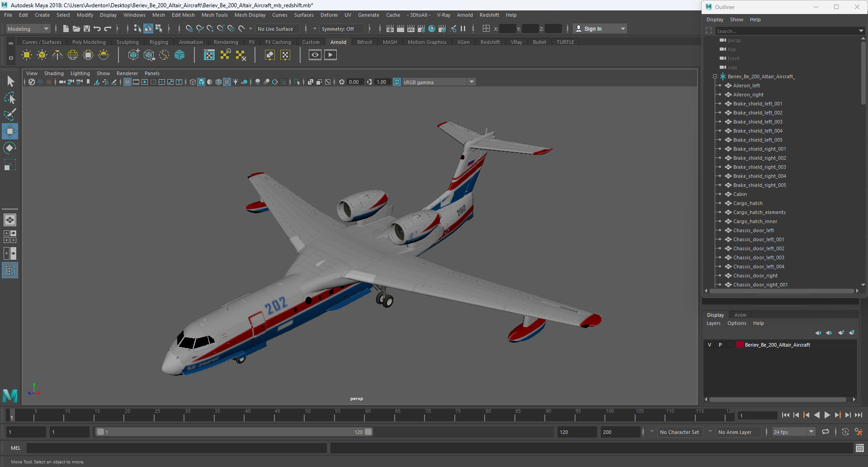Activate the Lasso select tool
Image resolution: width=868 pixels, height=467 pixels.
coord(10,98)
